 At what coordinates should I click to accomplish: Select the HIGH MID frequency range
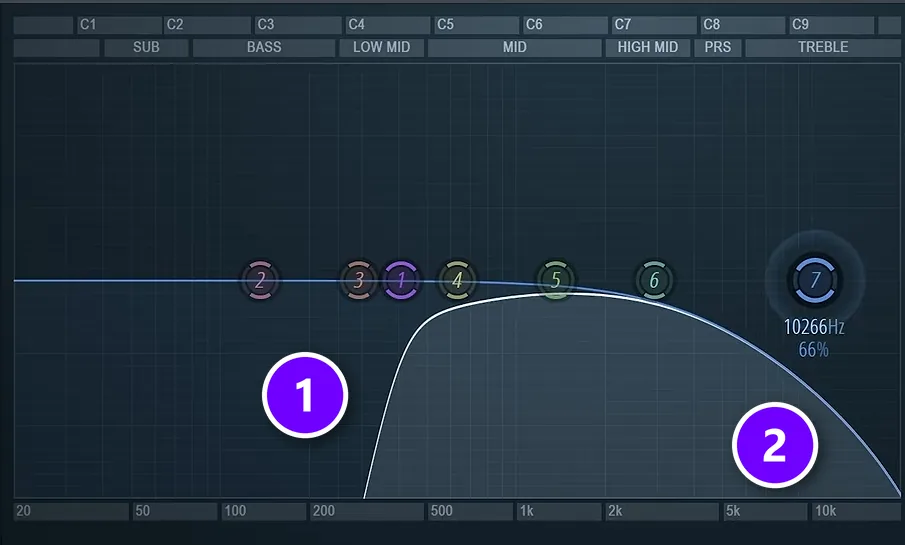tap(648, 47)
